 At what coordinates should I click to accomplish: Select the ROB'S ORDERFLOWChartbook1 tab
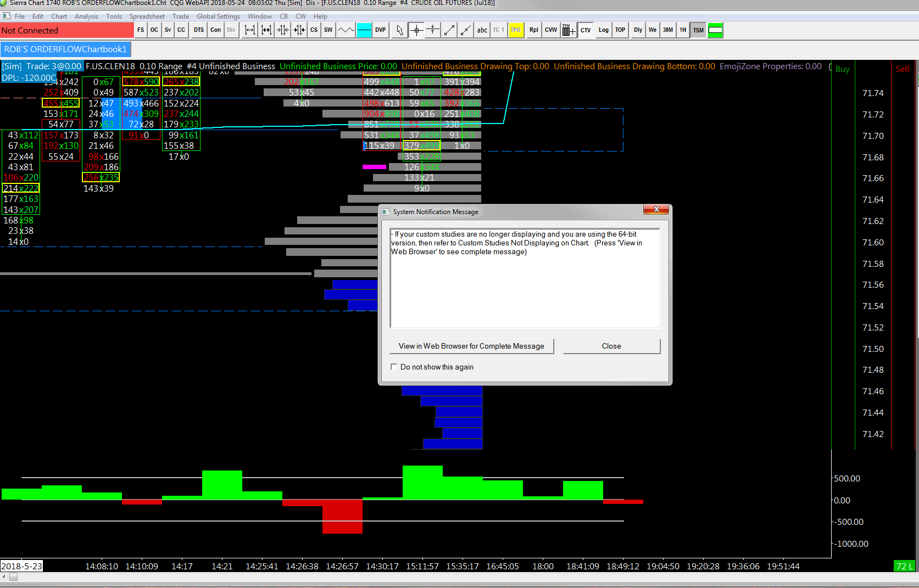click(x=65, y=49)
